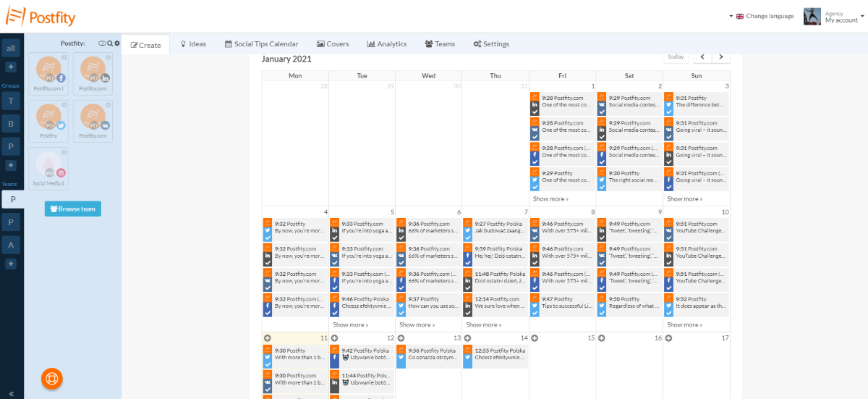Open settings gear on Facebook account tile
The image size is (868, 399).
tap(64, 56)
